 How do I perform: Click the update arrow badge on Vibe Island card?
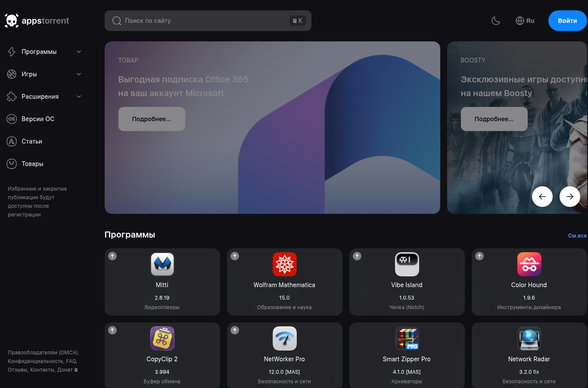(x=357, y=256)
